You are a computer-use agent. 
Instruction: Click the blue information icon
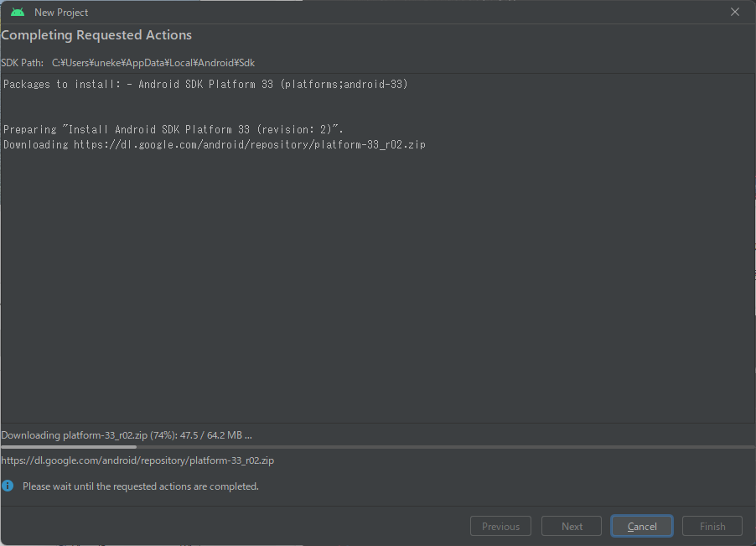click(8, 486)
